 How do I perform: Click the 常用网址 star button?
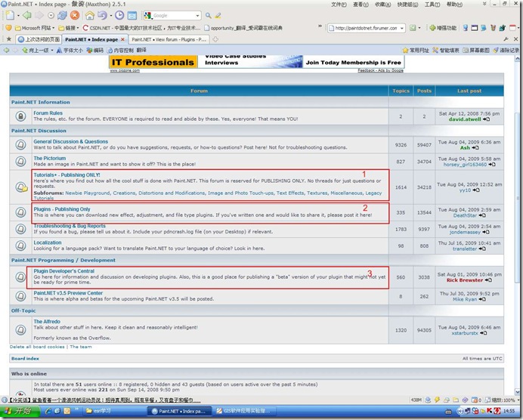click(x=416, y=51)
